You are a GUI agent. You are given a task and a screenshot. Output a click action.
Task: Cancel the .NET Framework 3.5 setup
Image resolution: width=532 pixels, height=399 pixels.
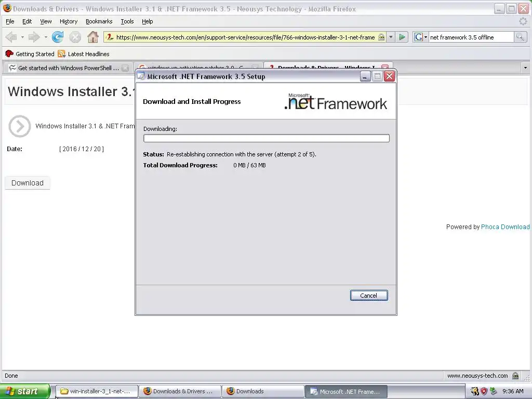coord(369,296)
